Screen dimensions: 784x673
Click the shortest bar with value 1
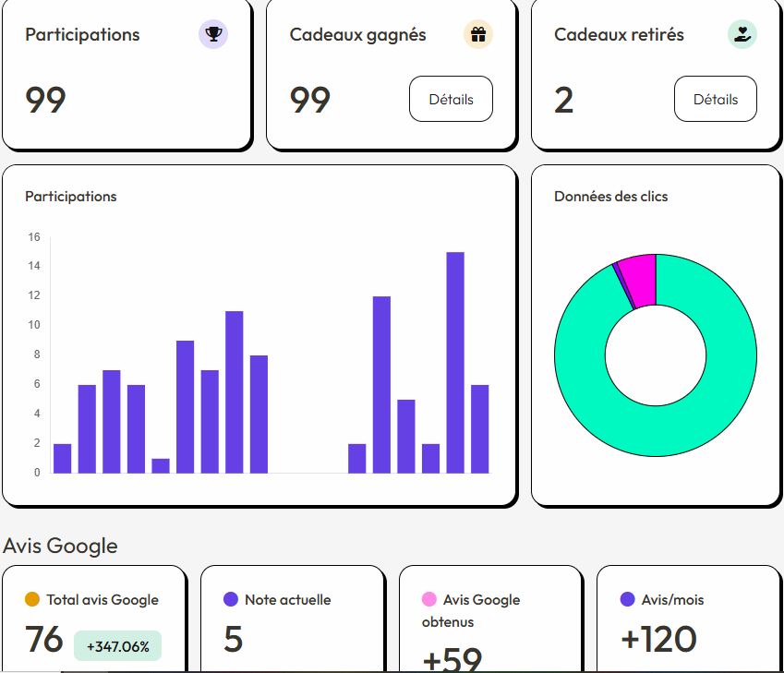click(x=161, y=465)
